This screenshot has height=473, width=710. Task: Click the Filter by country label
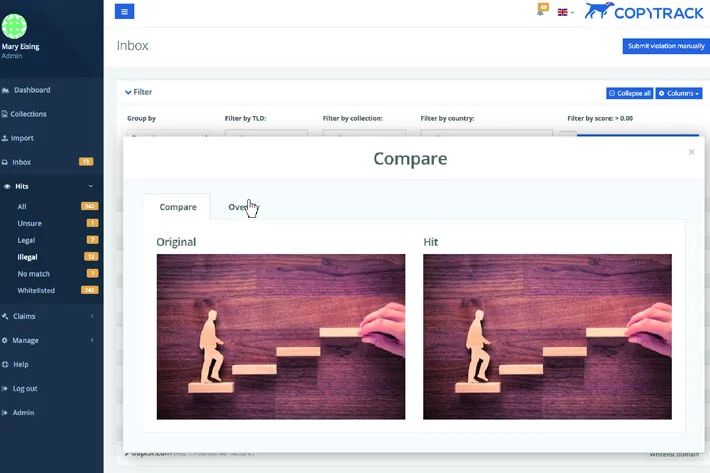447,118
